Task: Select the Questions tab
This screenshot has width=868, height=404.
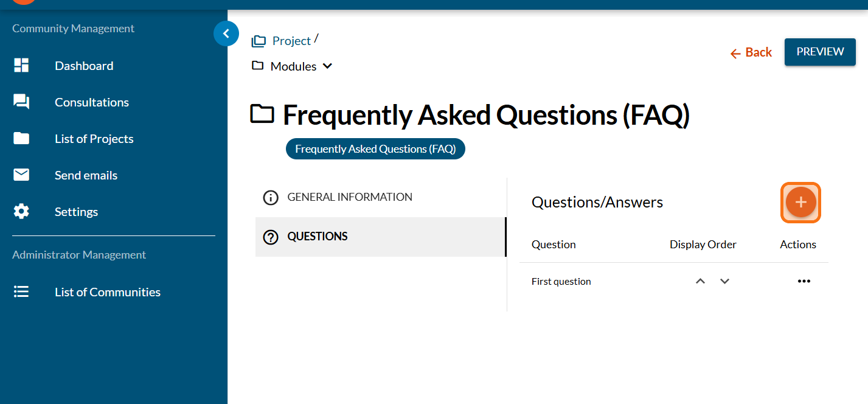Action: tap(317, 237)
